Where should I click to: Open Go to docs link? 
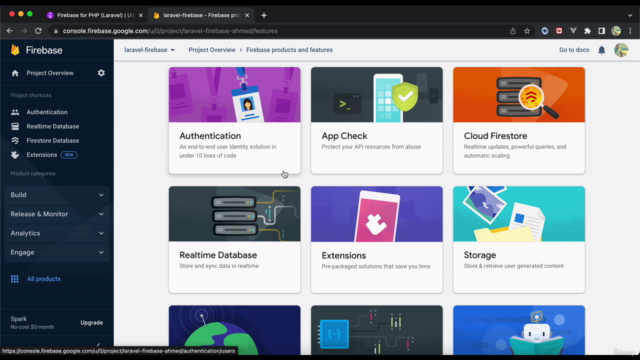[x=574, y=50]
